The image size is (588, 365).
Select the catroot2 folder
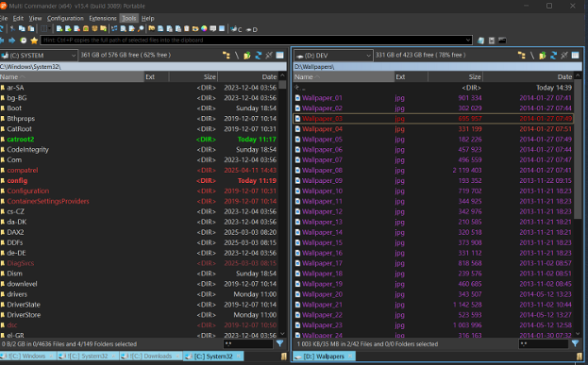click(x=140, y=140)
